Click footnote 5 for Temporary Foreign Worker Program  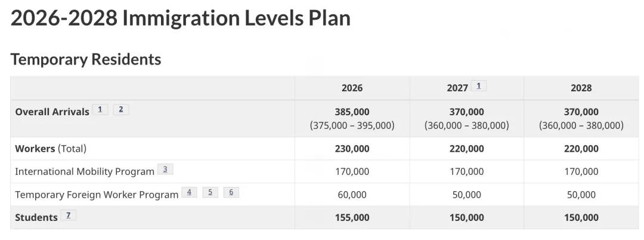pyautogui.click(x=210, y=192)
